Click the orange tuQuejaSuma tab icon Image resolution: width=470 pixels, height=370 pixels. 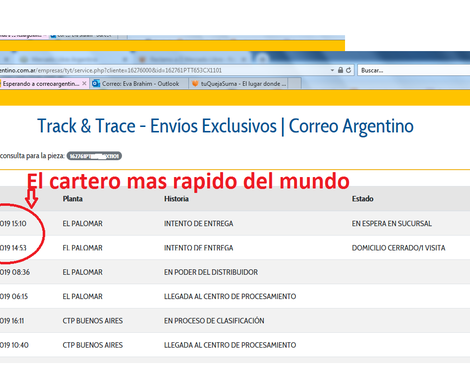tap(195, 84)
